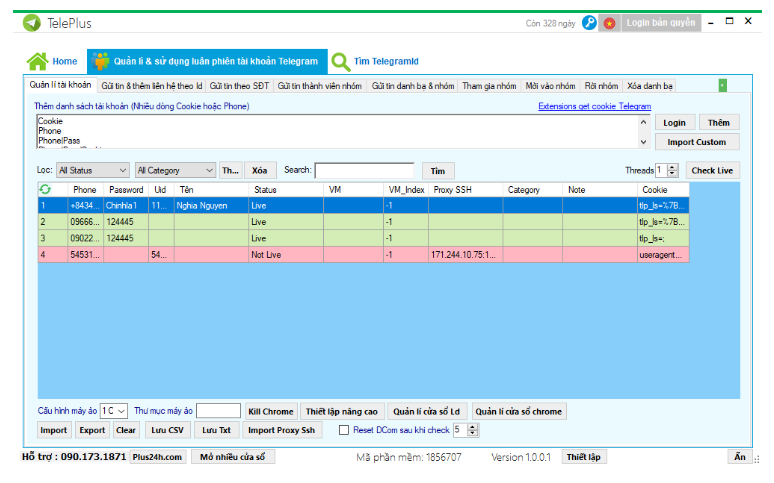774x483 pixels.
Task: Click the Thêm button
Action: tap(719, 122)
